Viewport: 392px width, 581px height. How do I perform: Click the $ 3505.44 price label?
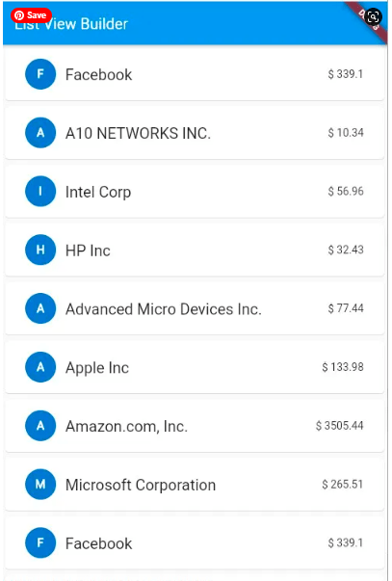[339, 425]
